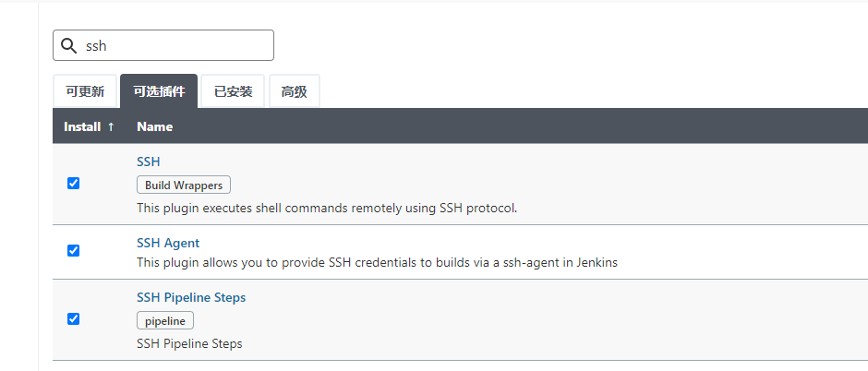Click the Install column header label
The width and height of the screenshot is (868, 371).
(82, 126)
